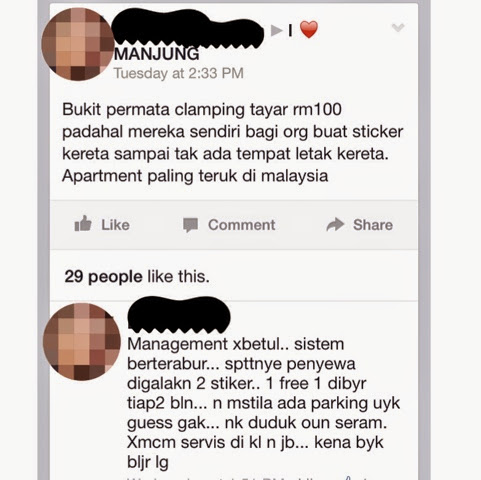The image size is (481, 480).
Task: Click the Share arrow icon
Action: tap(335, 225)
